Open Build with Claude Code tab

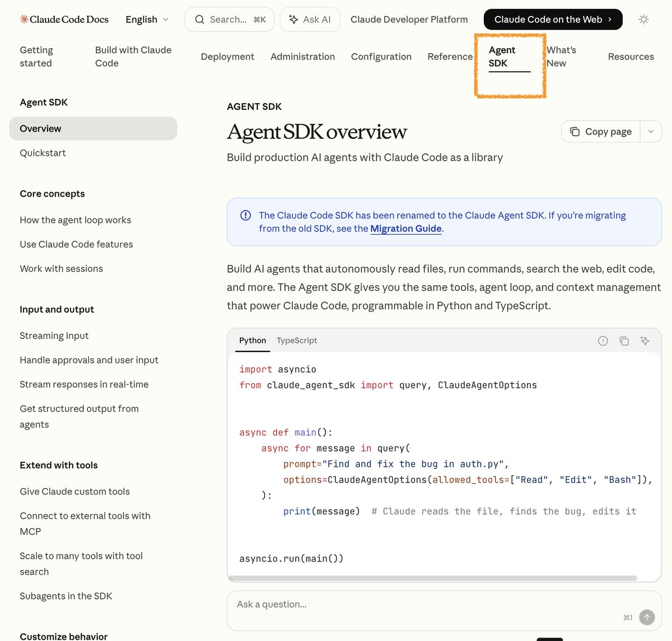(x=133, y=57)
